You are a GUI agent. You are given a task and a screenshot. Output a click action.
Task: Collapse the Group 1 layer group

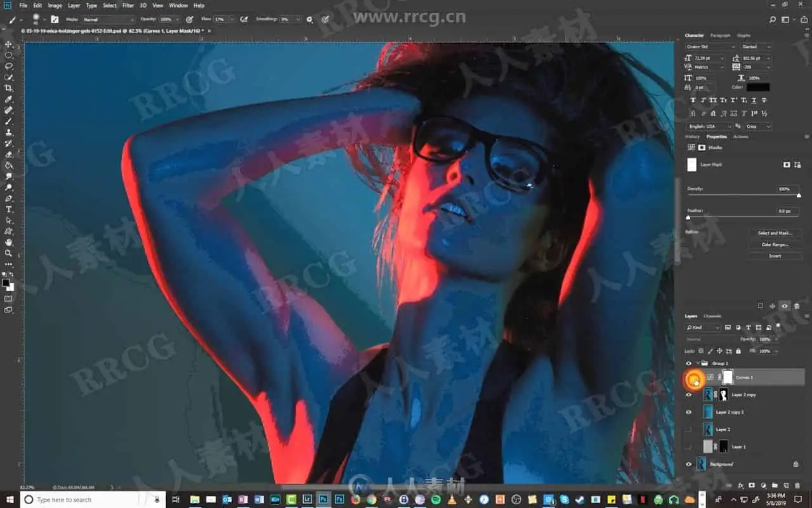(698, 363)
